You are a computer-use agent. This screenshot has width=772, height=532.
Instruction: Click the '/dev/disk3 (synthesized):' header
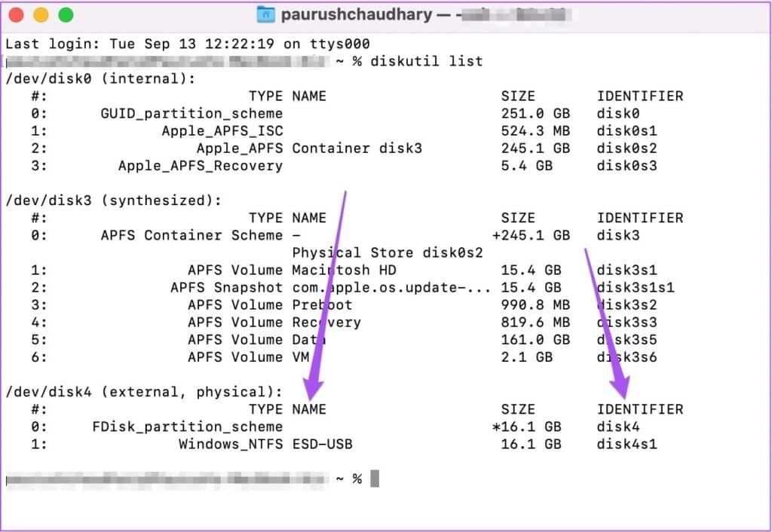(113, 200)
